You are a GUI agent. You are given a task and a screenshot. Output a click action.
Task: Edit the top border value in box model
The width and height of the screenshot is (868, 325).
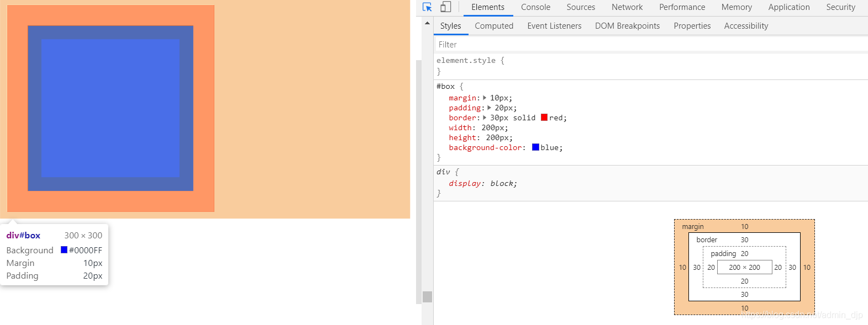pos(745,240)
